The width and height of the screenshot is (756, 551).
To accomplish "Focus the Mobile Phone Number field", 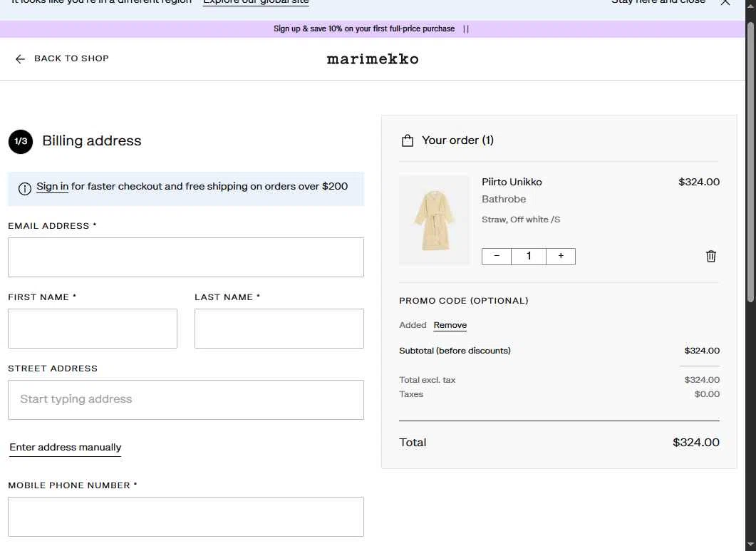I will 186,517.
